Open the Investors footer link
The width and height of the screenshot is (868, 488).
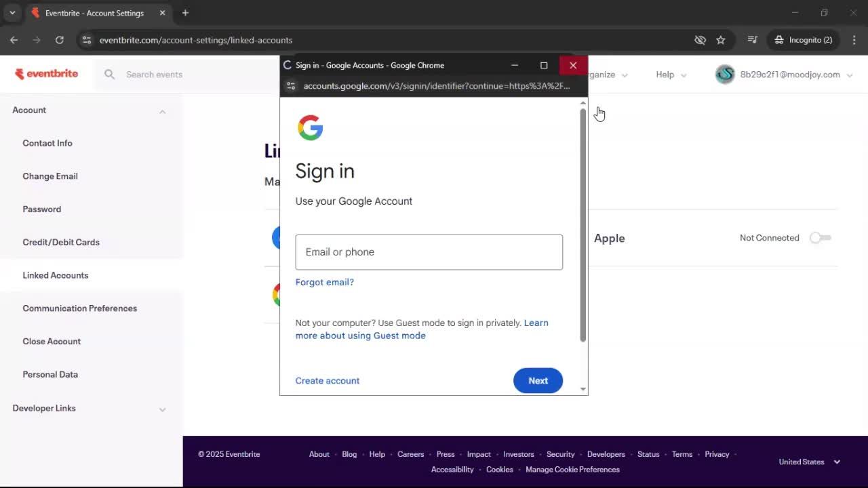pyautogui.click(x=519, y=454)
